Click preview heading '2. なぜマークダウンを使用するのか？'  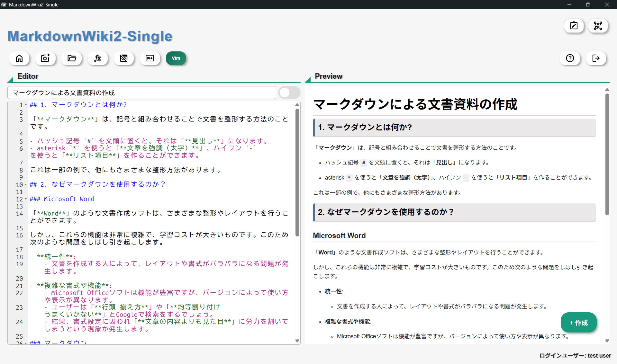[x=386, y=212]
